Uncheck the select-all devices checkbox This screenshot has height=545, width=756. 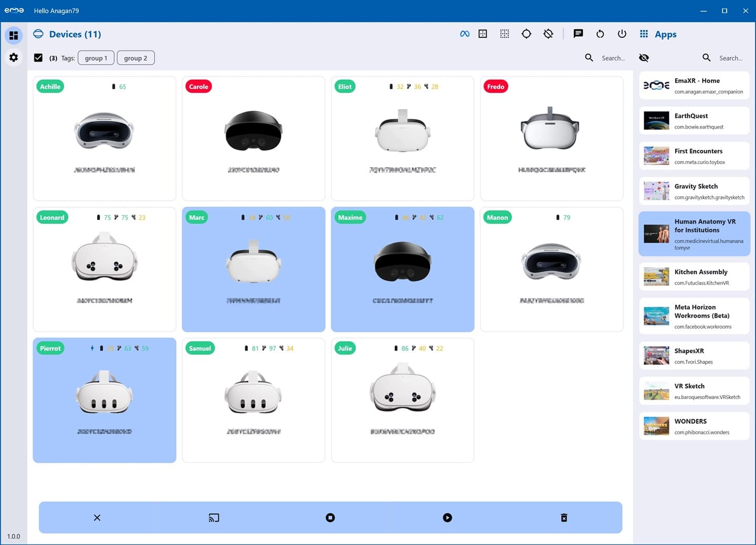pyautogui.click(x=38, y=58)
